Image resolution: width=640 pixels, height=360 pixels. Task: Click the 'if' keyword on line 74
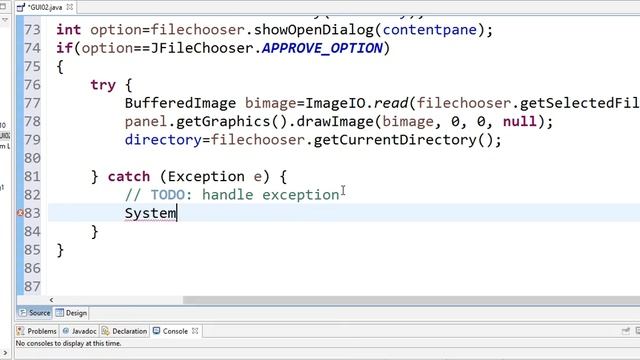(64, 48)
